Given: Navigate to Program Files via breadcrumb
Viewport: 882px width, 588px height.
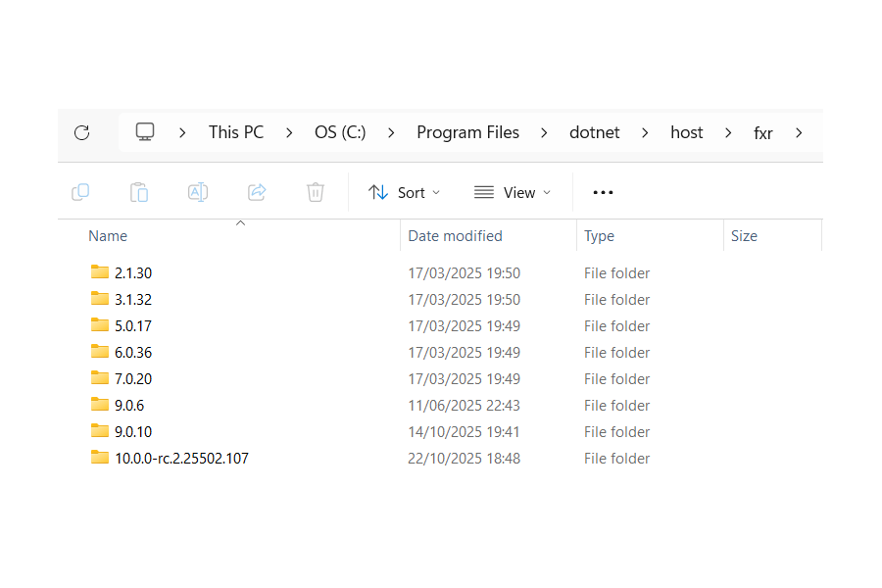Looking at the screenshot, I should pyautogui.click(x=468, y=132).
